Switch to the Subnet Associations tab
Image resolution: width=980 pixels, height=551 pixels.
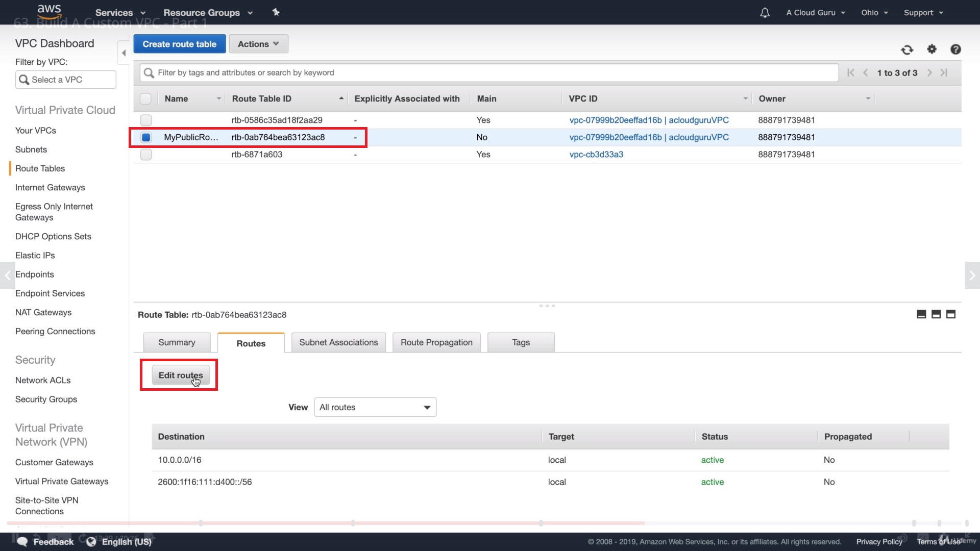pos(338,342)
